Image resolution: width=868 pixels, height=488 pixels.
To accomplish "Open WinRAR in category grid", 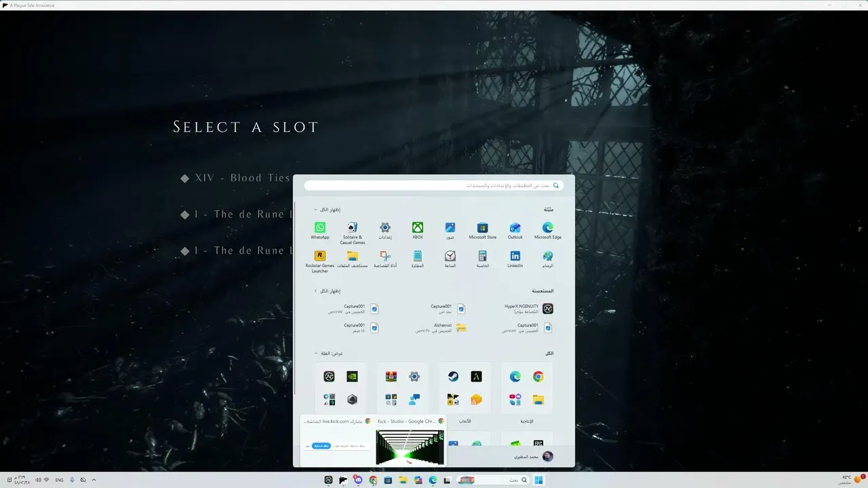I will point(391,377).
